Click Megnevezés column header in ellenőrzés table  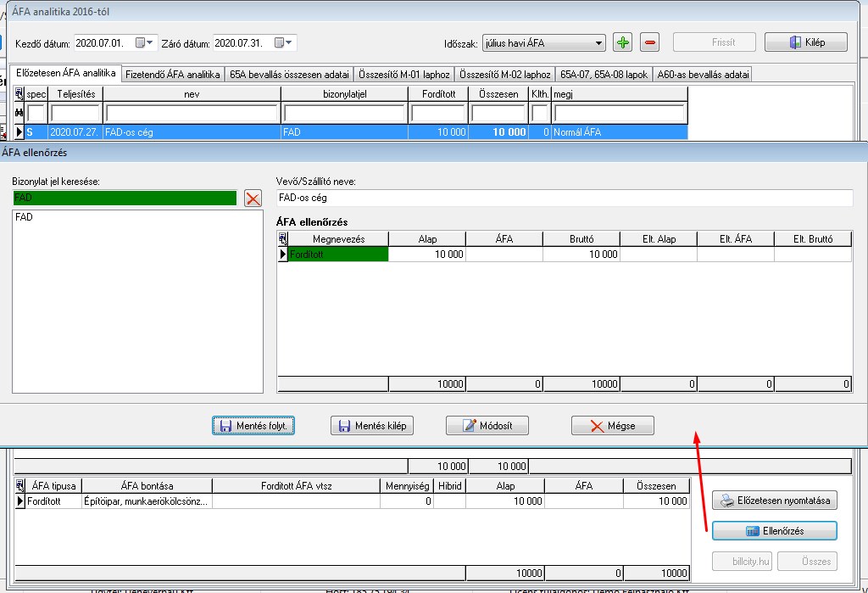338,239
